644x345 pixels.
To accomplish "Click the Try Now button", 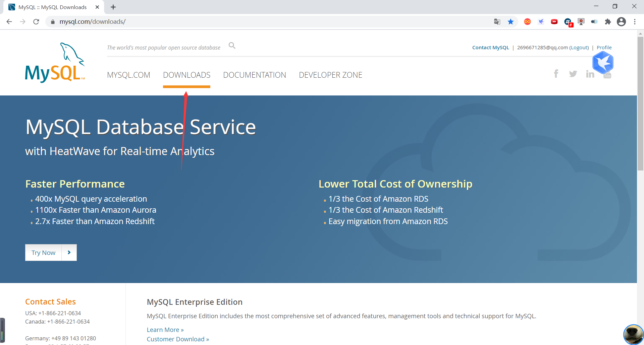I will [x=51, y=253].
